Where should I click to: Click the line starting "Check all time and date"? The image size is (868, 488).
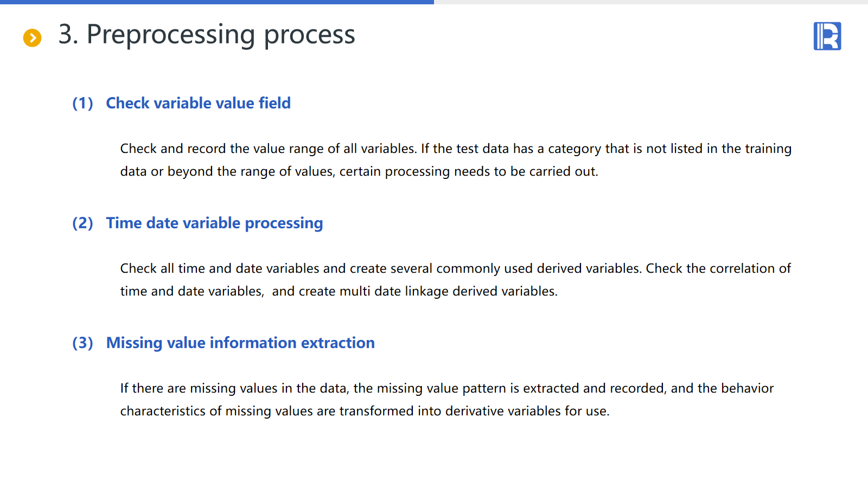(456, 268)
